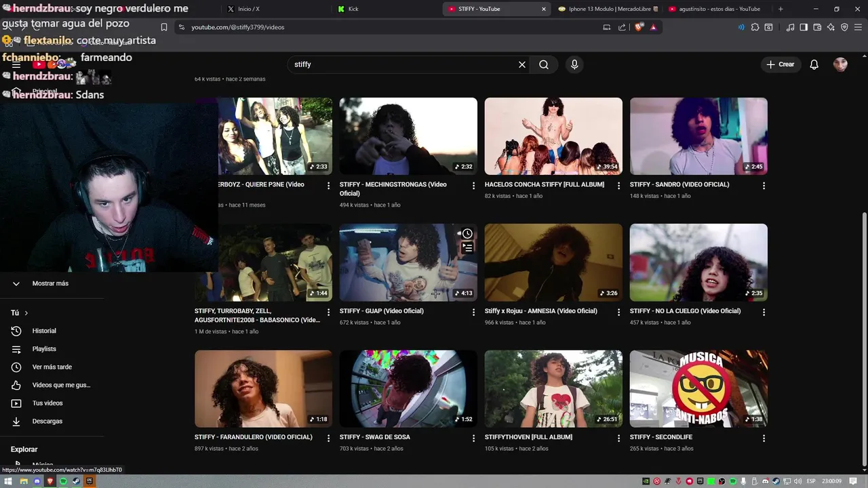This screenshot has height=488, width=868.
Task: Open options menu for AMNESIA video
Action: pos(618,312)
